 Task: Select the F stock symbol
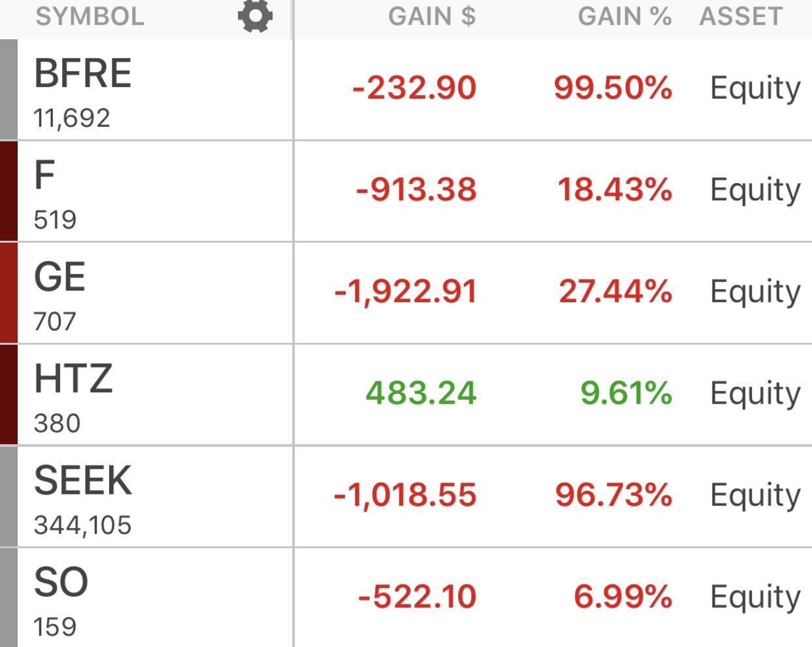(44, 175)
